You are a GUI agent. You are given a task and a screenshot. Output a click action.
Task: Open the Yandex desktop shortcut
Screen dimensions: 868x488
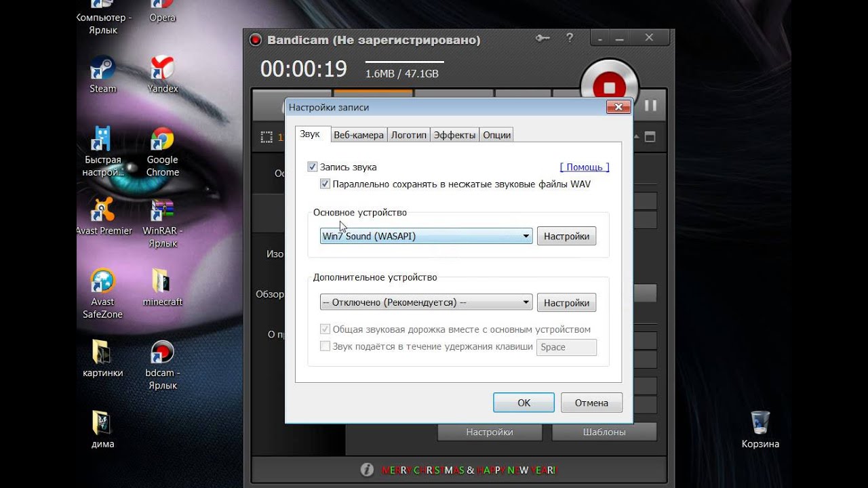click(x=163, y=75)
